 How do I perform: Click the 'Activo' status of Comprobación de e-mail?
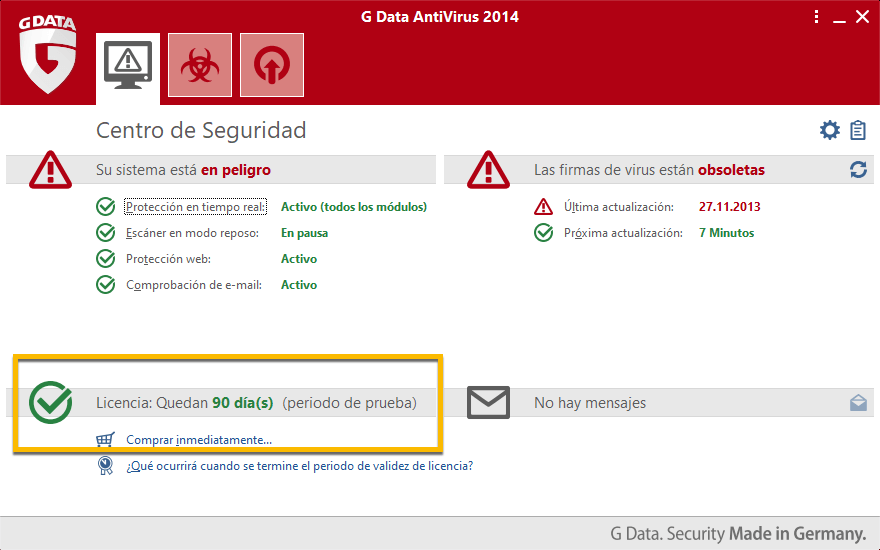(299, 285)
